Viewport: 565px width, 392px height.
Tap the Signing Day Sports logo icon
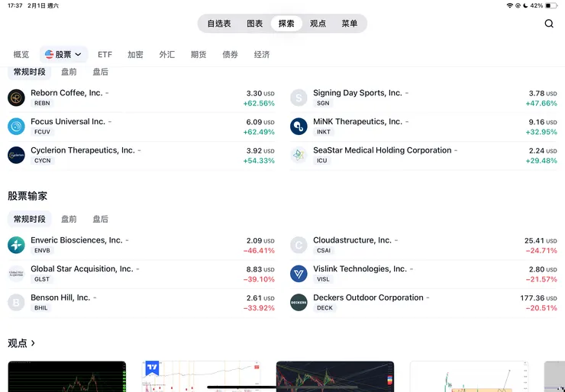pyautogui.click(x=299, y=98)
